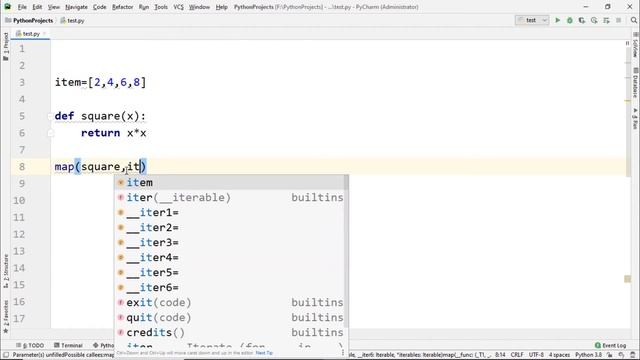Open the SciView tool window on the right

(x=635, y=46)
